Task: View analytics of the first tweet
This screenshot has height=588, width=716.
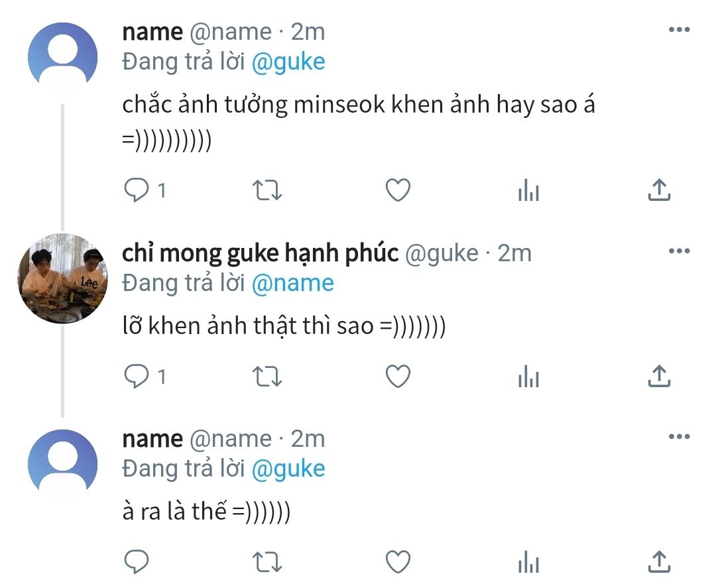Action: pyautogui.click(x=528, y=192)
